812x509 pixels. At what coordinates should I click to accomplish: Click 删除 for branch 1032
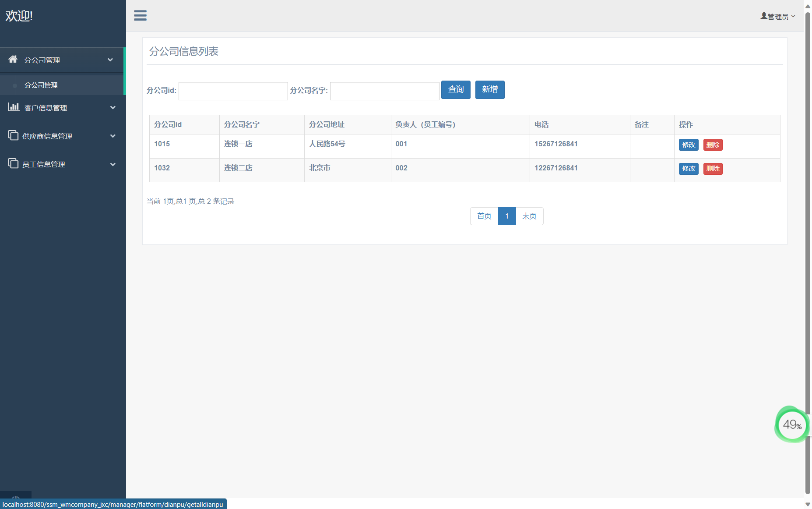pos(713,169)
